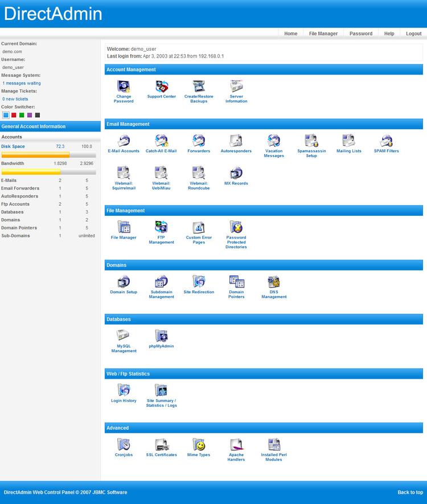
Task: Click the General Account Information header
Action: coord(50,126)
